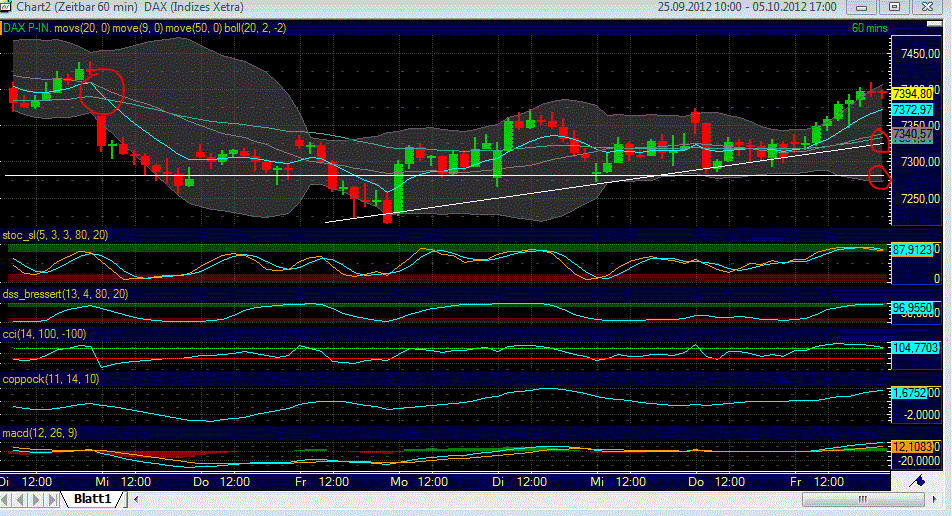This screenshot has width=952, height=516.
Task: Maximize the Chart2 window
Action: 894,7
